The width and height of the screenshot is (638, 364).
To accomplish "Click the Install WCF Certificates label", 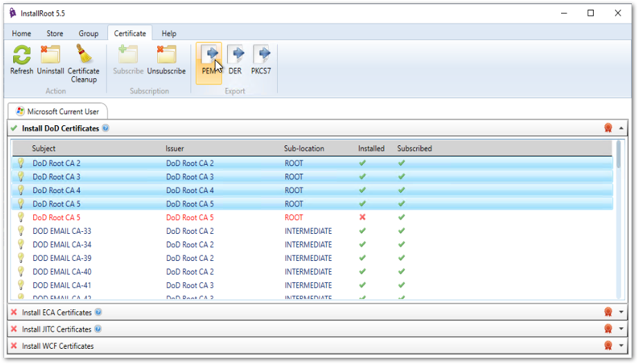I will (x=57, y=346).
